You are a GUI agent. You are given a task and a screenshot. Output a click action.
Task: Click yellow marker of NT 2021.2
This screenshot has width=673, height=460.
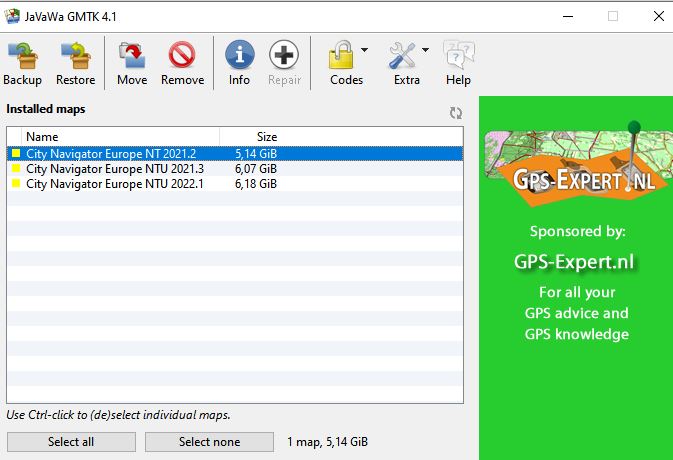click(16, 153)
